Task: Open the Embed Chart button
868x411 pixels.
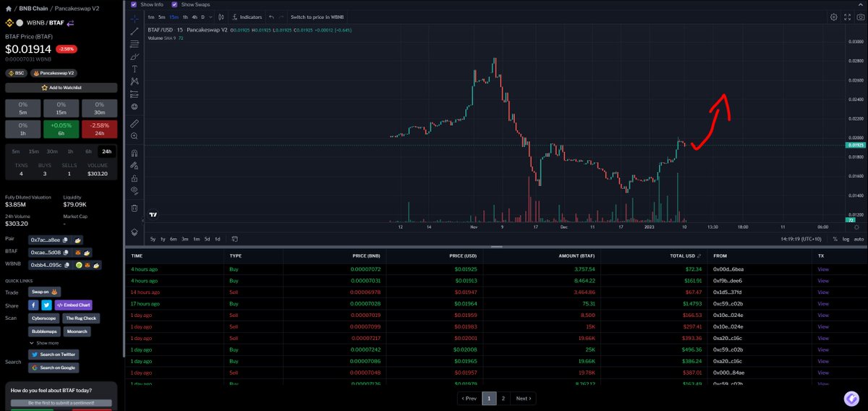Action: [x=73, y=305]
